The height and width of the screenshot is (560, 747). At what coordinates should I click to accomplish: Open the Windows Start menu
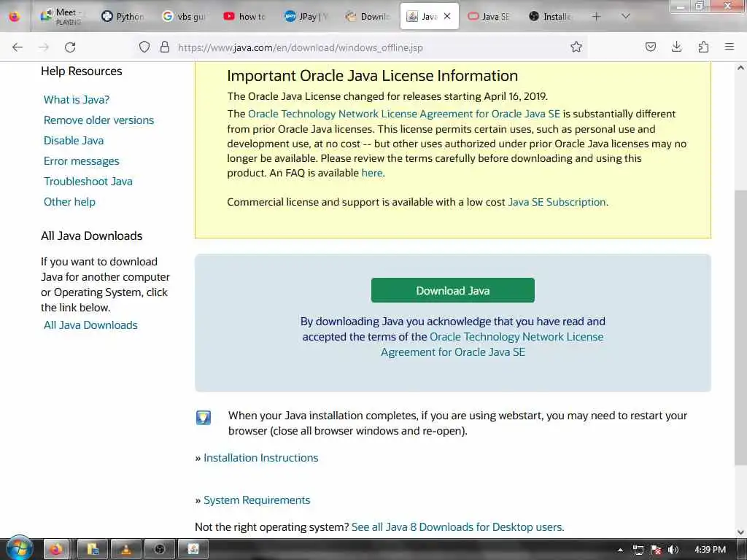click(x=18, y=549)
